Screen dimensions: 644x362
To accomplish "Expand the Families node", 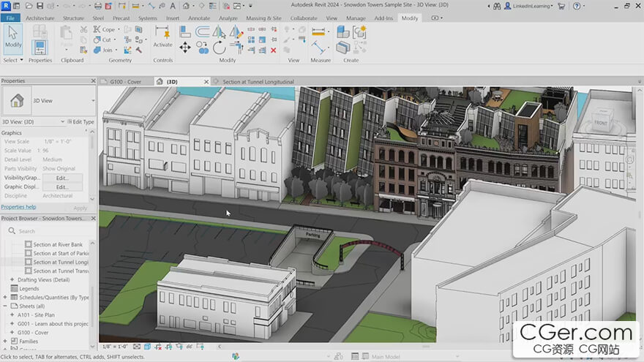I will (5, 341).
